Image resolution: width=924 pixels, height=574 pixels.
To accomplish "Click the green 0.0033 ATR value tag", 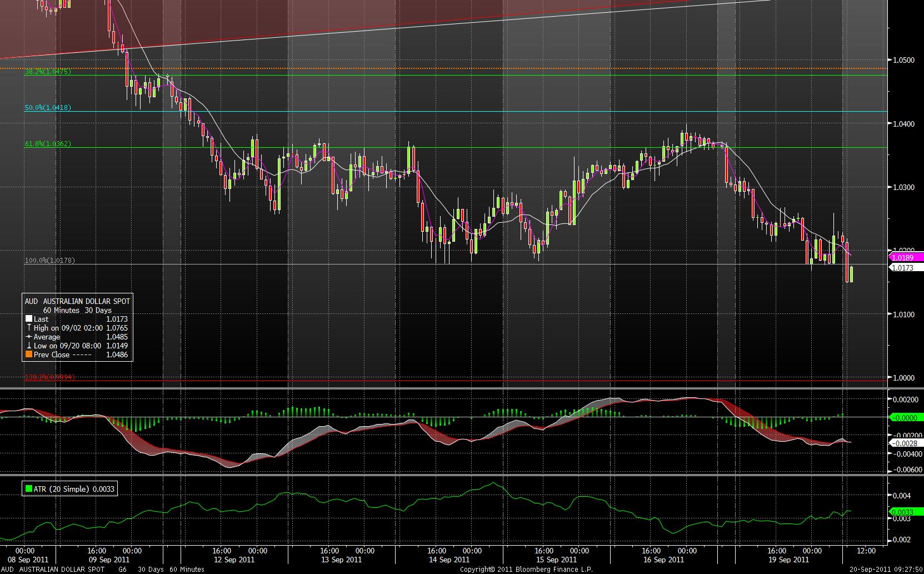I will click(x=905, y=512).
